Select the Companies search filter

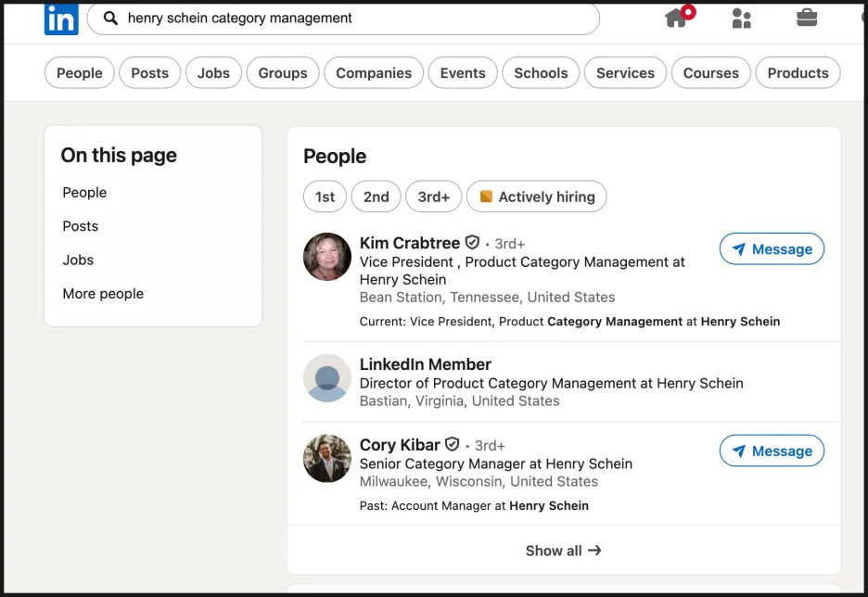374,72
